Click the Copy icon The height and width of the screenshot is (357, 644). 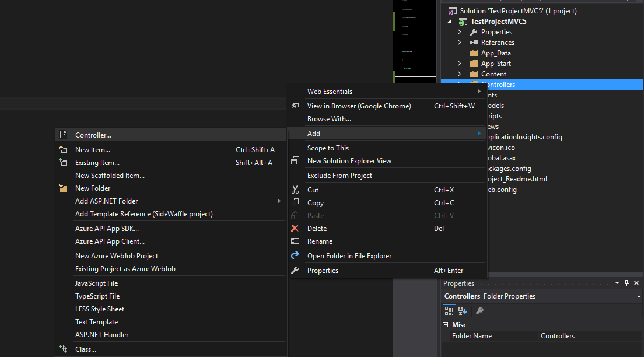click(295, 202)
